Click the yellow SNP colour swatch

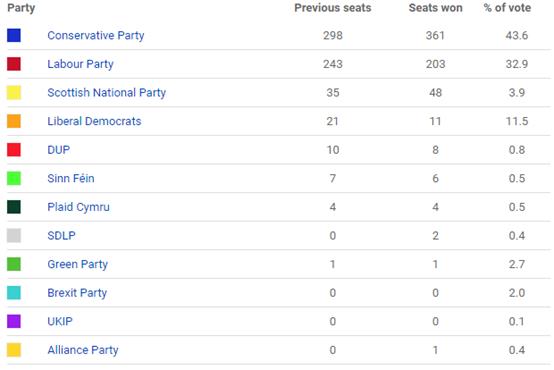[x=14, y=93]
